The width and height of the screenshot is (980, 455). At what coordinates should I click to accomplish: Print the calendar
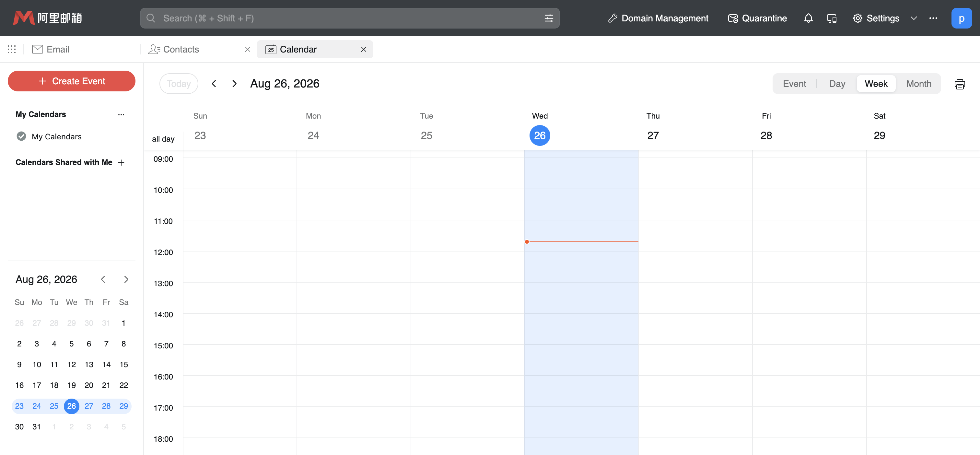point(960,84)
